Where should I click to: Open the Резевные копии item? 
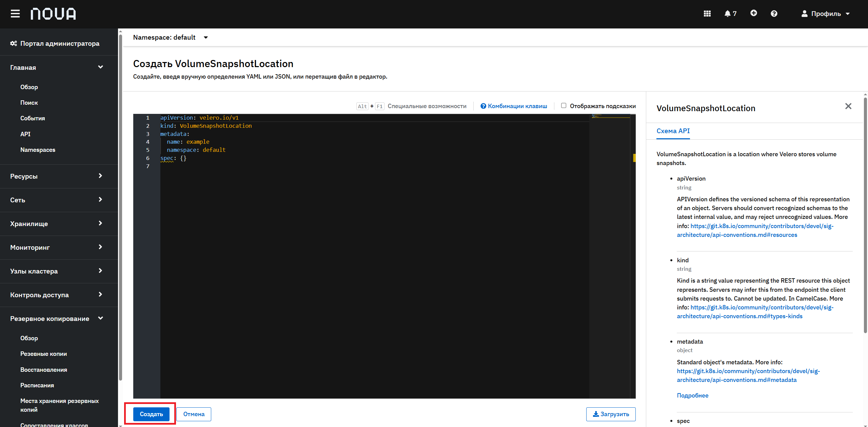(x=43, y=354)
